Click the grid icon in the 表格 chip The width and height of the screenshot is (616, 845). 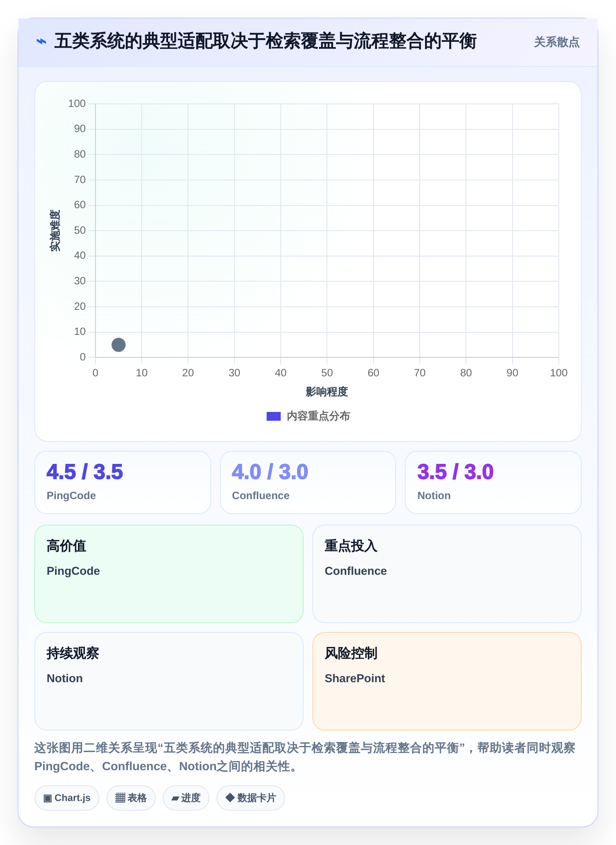click(x=120, y=798)
